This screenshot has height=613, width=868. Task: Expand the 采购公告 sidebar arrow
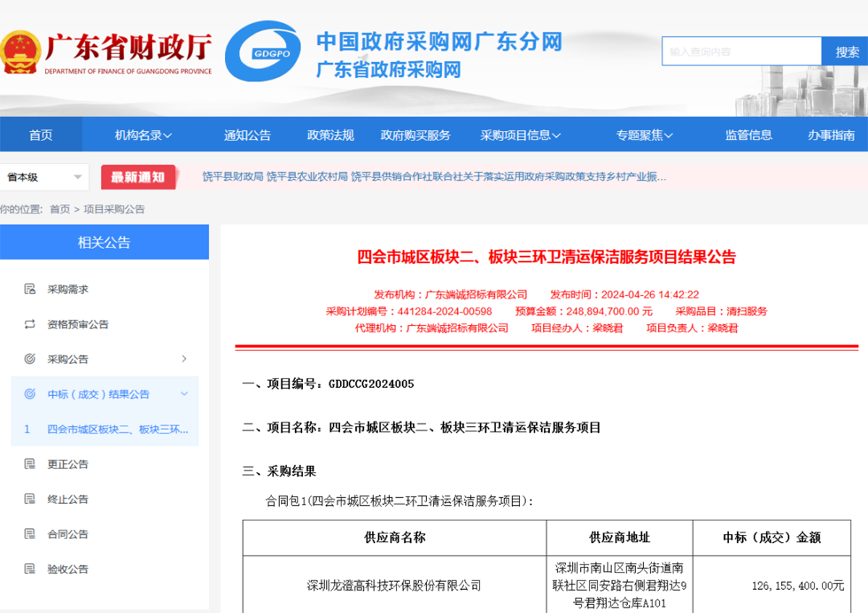click(x=184, y=359)
